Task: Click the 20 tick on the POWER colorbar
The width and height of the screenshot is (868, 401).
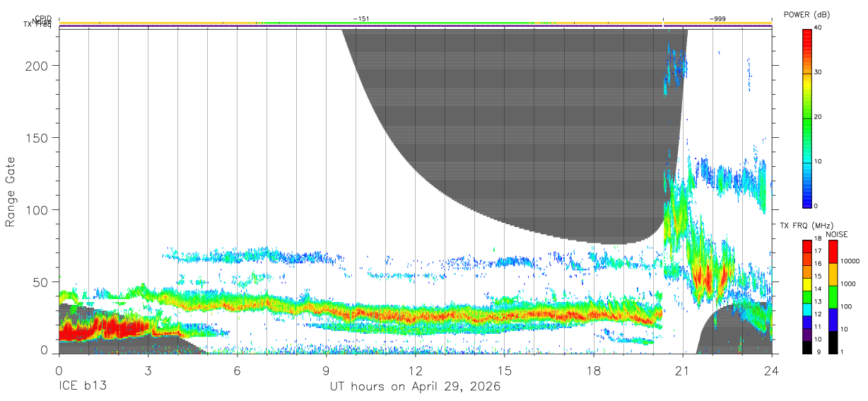Action: click(819, 117)
